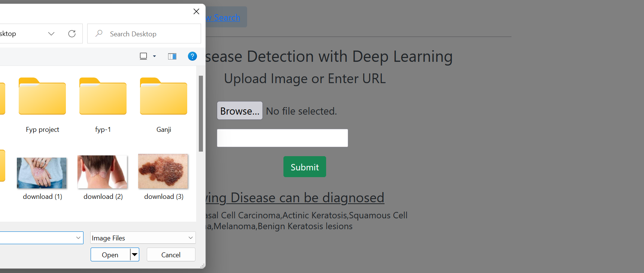Viewport: 644px width, 273px height.
Task: Follow the Search link at the top
Action: click(224, 17)
